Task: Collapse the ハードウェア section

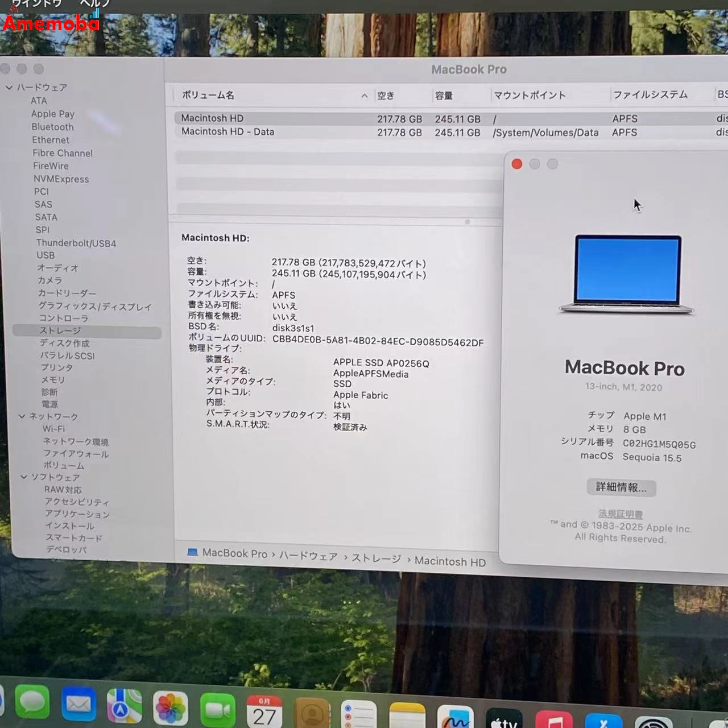Action: [10, 87]
